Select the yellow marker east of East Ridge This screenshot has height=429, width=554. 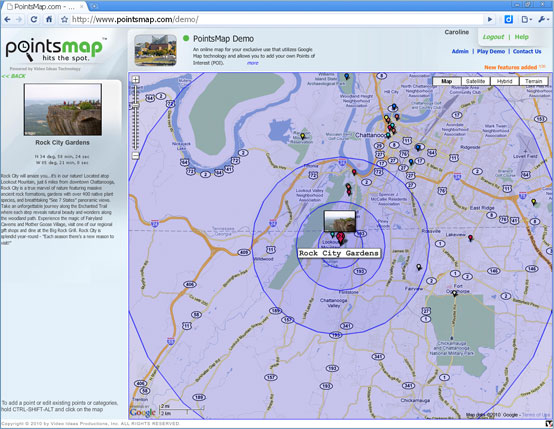tap(534, 202)
